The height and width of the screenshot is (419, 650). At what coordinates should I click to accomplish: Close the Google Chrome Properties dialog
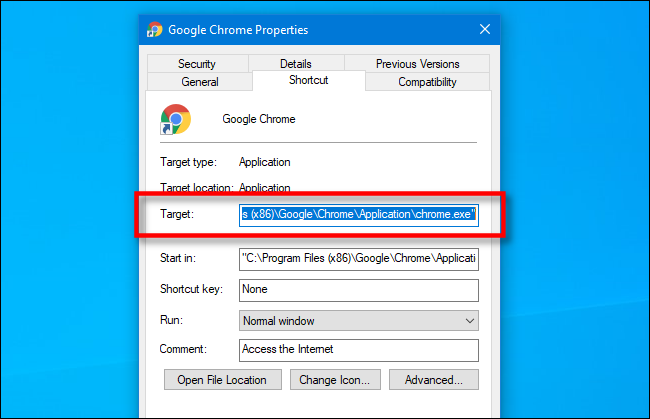pyautogui.click(x=485, y=29)
